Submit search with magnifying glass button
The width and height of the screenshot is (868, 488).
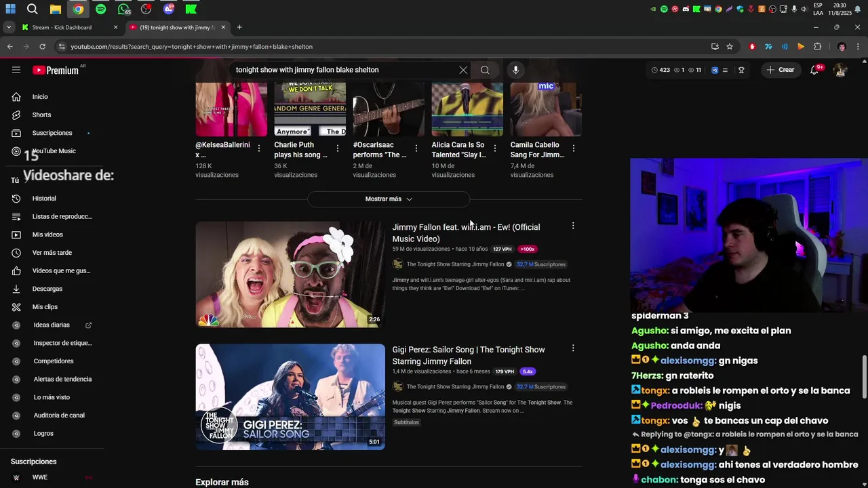pyautogui.click(x=485, y=70)
